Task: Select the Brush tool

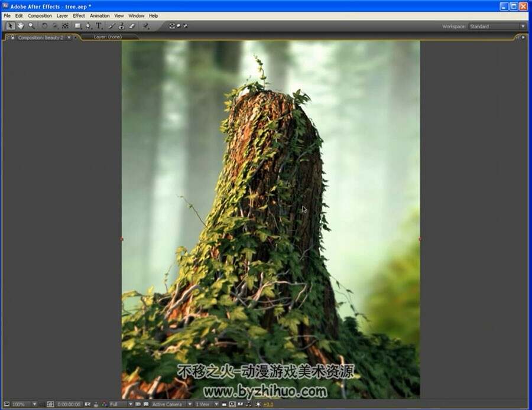Action: click(112, 26)
